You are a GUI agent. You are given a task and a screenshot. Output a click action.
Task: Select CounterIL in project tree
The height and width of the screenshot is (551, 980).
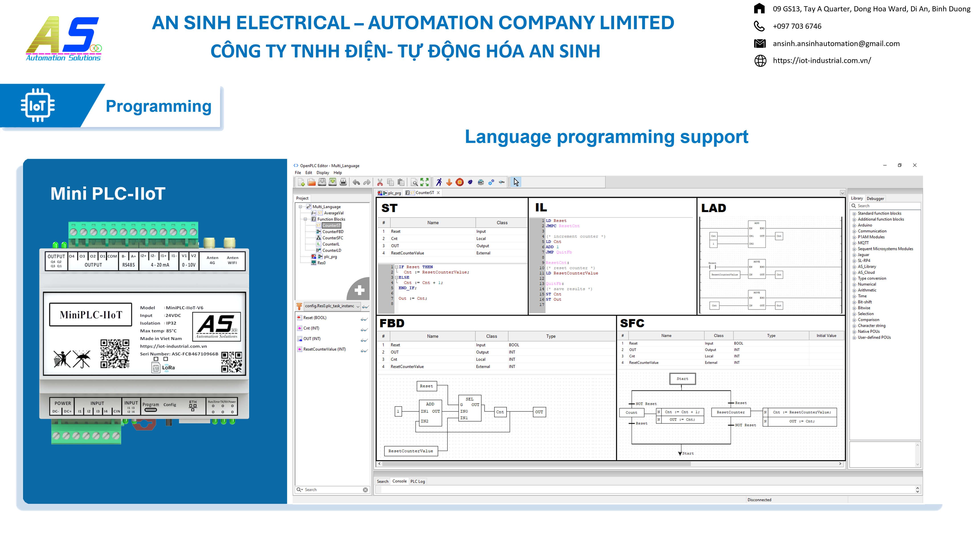[x=331, y=244]
